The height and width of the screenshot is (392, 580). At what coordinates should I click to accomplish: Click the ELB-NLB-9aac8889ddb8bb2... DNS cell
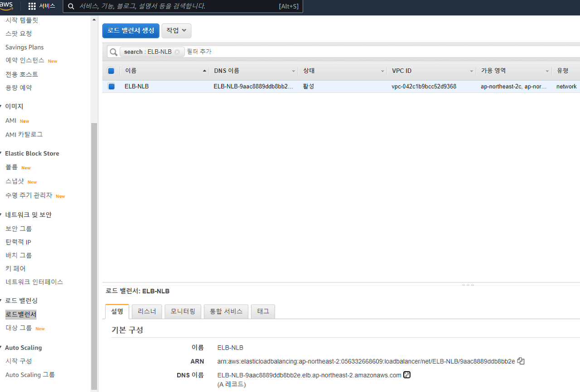coord(253,86)
